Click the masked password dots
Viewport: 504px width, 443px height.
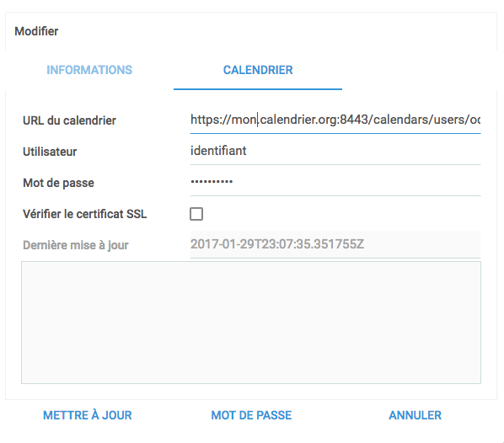click(212, 182)
